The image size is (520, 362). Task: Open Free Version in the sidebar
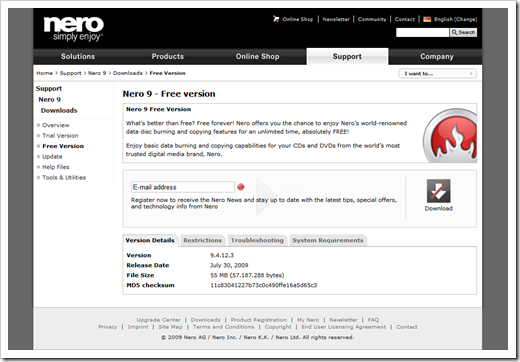63,146
